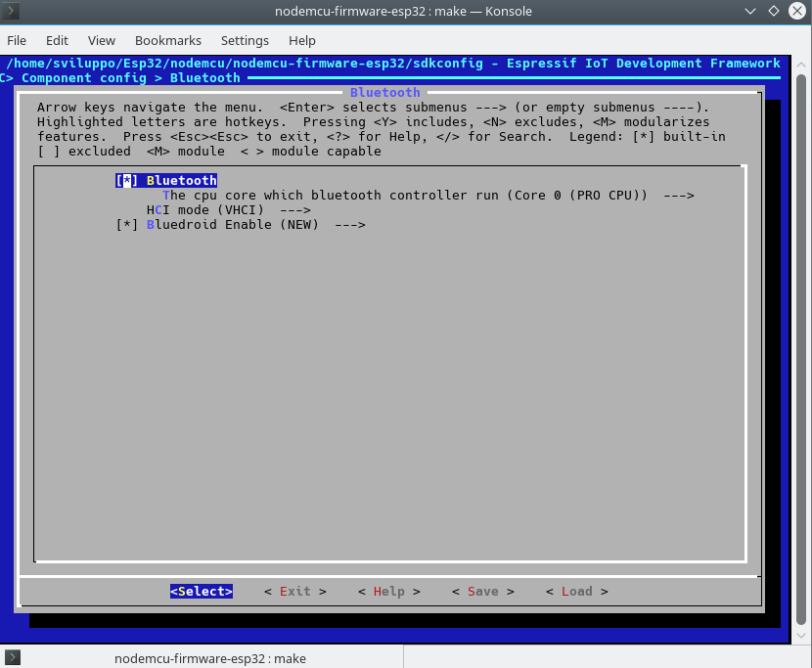Viewport: 812px width, 668px height.
Task: Open the File menu
Action: pyautogui.click(x=17, y=40)
